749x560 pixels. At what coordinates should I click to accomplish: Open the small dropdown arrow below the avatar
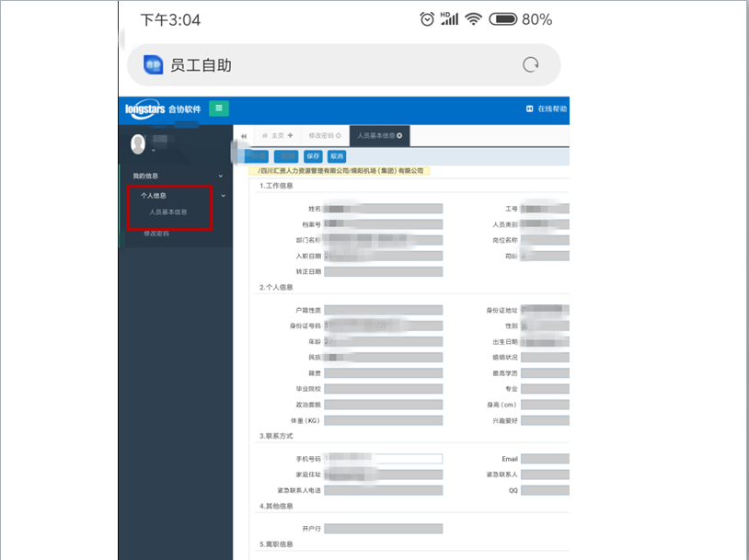pos(154,151)
